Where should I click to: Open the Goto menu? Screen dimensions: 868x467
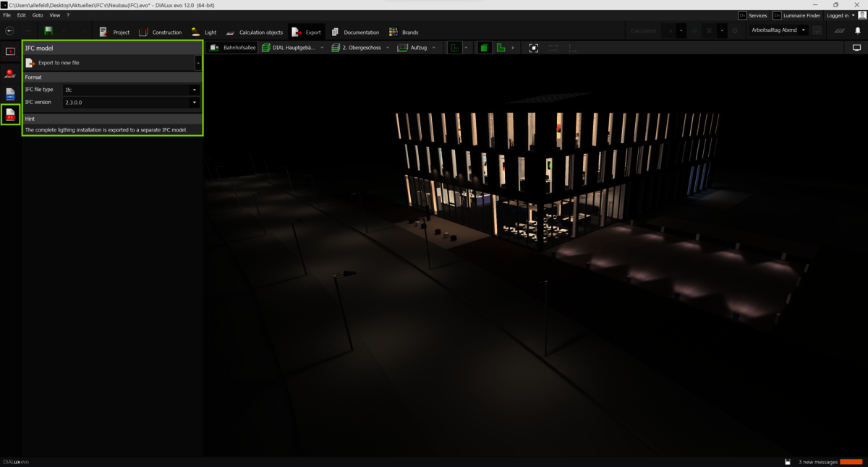pyautogui.click(x=38, y=14)
